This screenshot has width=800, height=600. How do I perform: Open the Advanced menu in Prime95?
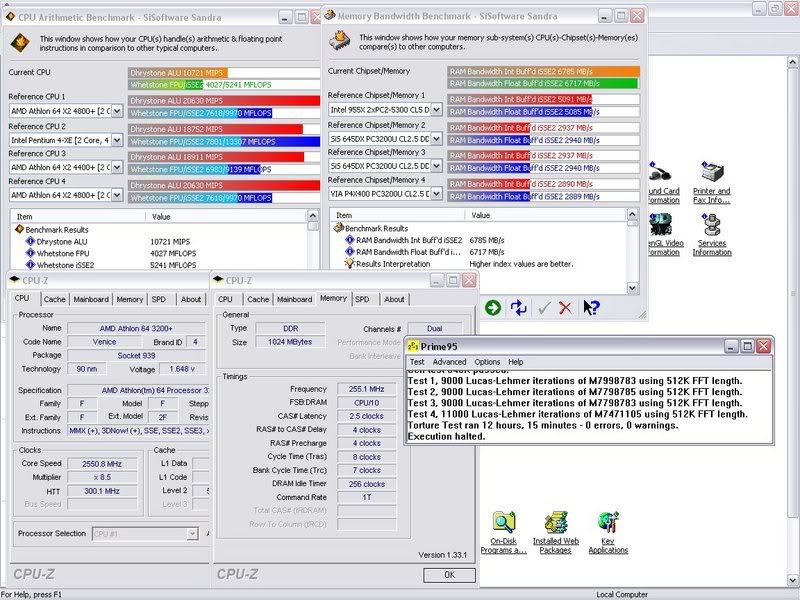tap(449, 362)
